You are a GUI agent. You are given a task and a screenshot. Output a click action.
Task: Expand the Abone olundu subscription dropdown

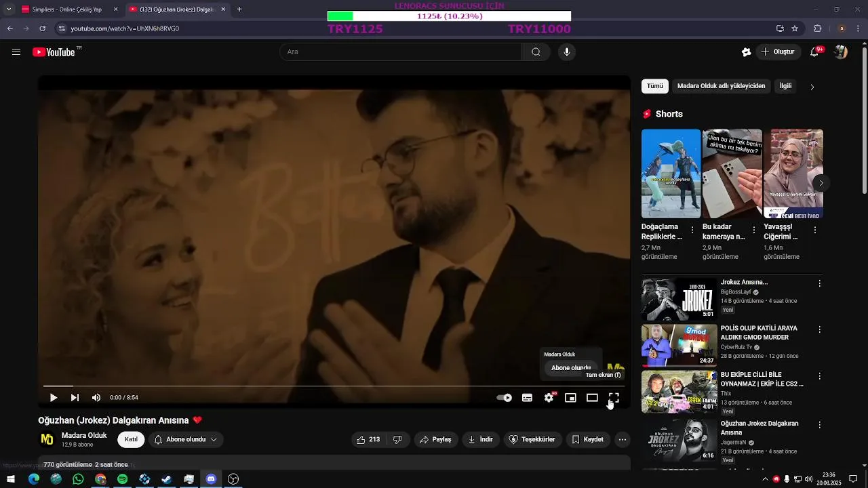click(x=186, y=439)
